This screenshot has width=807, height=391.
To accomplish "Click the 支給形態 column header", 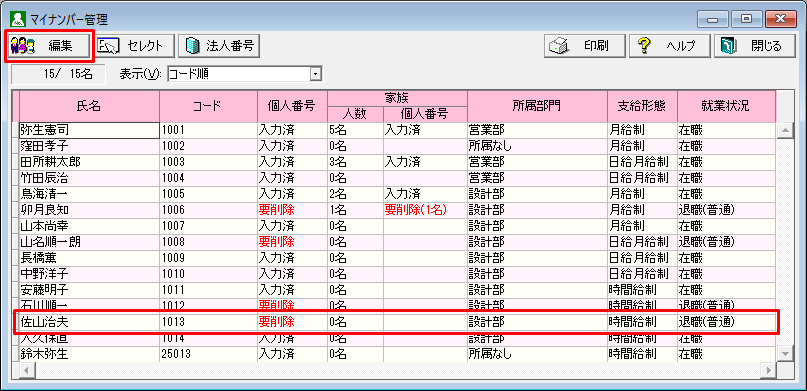I will pyautogui.click(x=642, y=106).
